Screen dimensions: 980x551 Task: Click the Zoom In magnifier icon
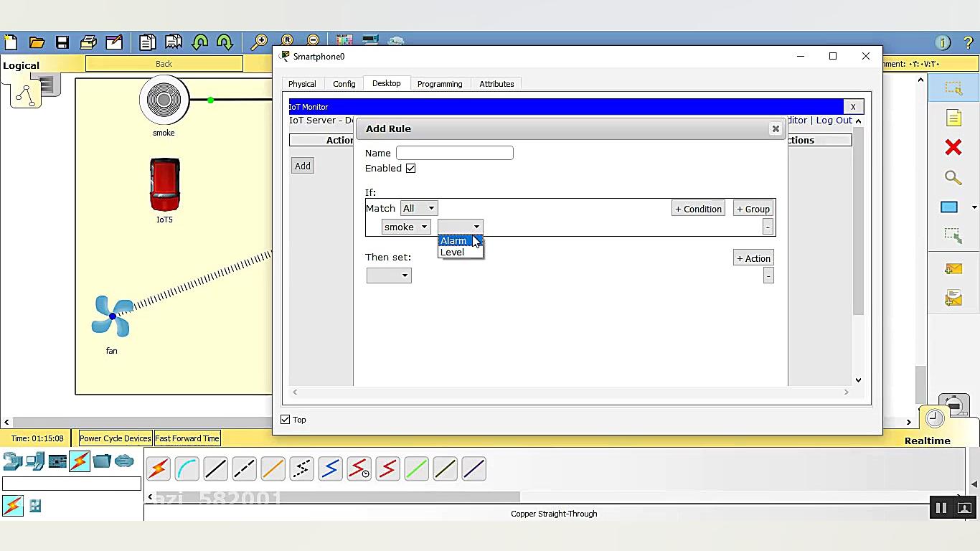pyautogui.click(x=259, y=42)
